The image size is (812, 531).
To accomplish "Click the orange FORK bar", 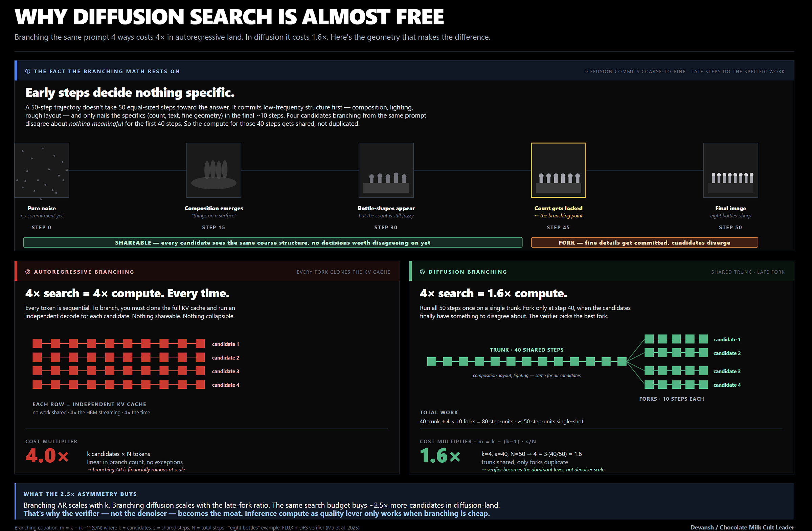I will coord(644,242).
